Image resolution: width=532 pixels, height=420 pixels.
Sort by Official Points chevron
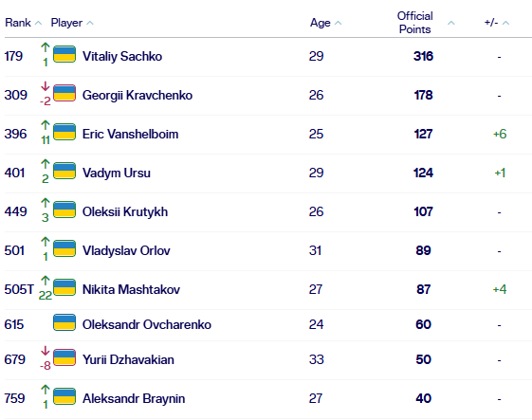pyautogui.click(x=450, y=23)
